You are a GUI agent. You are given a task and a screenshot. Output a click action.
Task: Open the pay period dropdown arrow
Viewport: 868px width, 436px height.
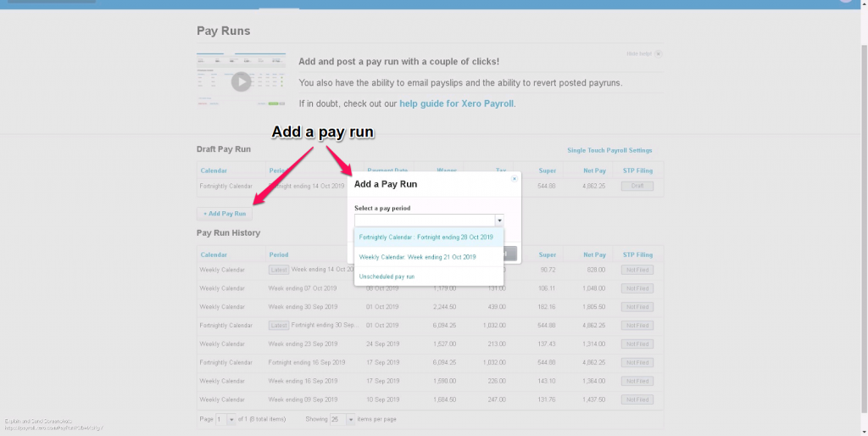[x=499, y=221]
